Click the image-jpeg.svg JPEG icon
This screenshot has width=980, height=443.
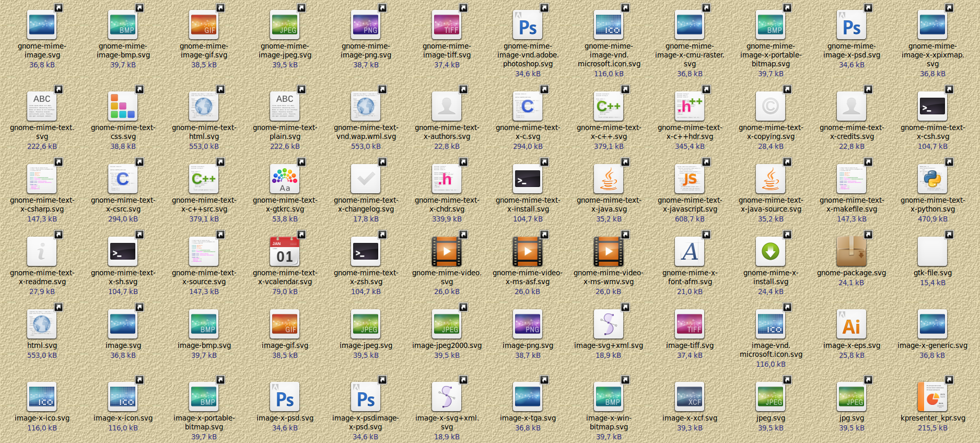(366, 324)
